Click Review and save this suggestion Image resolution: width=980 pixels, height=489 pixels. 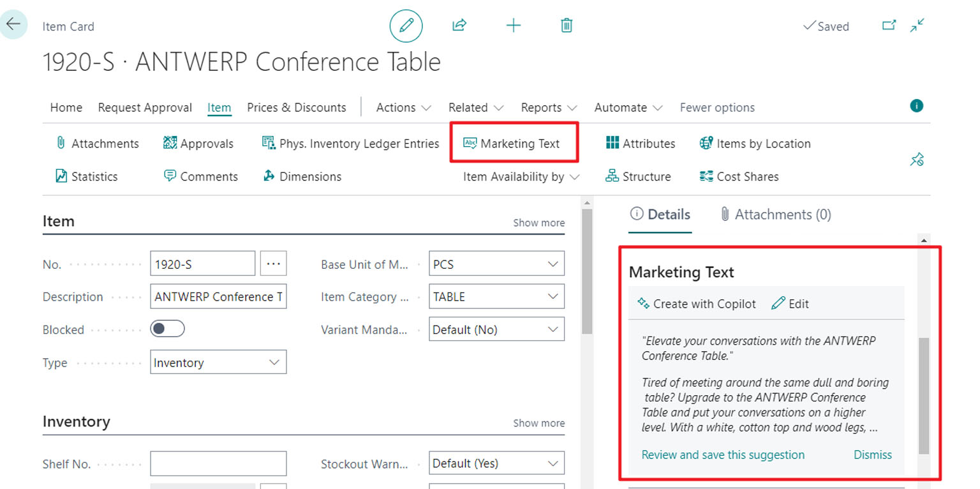(x=723, y=455)
